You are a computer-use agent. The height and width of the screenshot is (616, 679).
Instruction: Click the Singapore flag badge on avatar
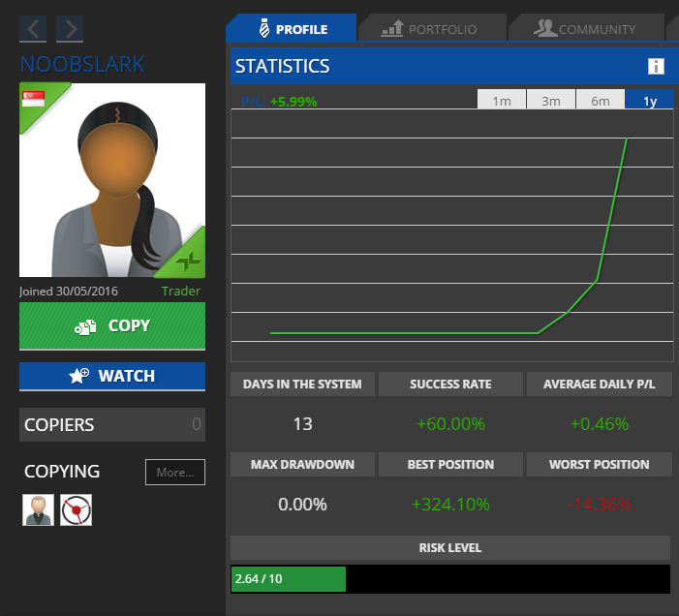(x=34, y=98)
